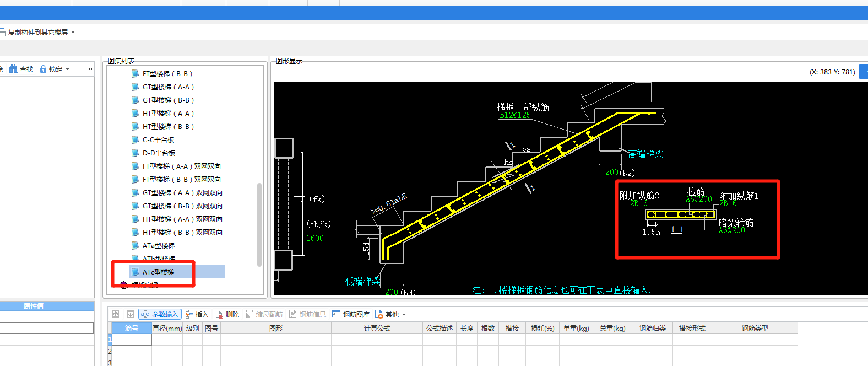Select GT型楼梯 (B-B) item
The image size is (868, 366).
coord(169,100)
